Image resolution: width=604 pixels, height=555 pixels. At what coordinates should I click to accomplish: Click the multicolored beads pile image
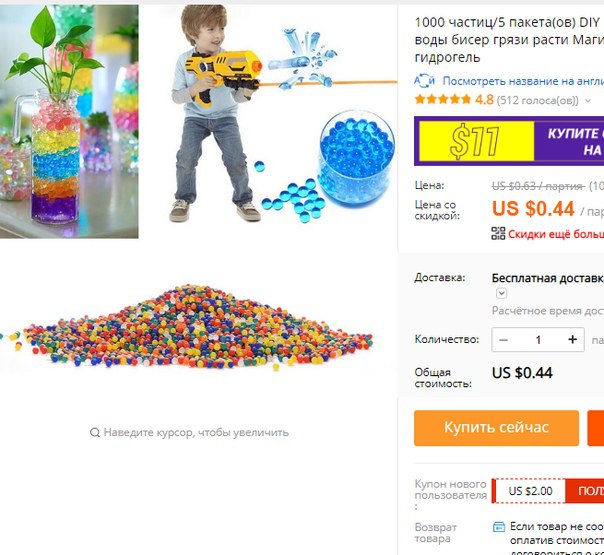tap(187, 327)
